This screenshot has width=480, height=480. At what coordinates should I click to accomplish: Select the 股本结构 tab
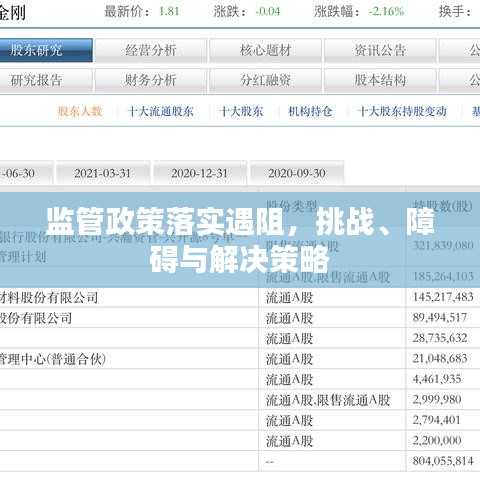(x=380, y=80)
